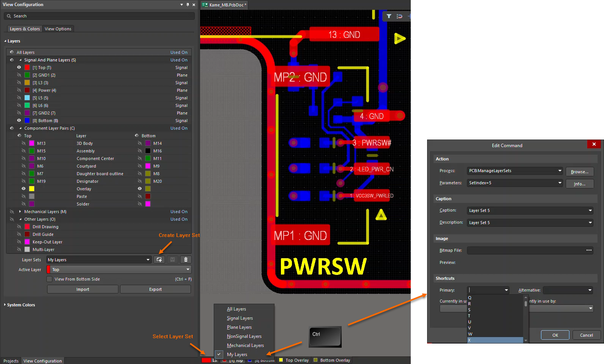Screen dimensions: 604x364
Task: Show the [2] GND1 plane layer
Action: (x=19, y=75)
